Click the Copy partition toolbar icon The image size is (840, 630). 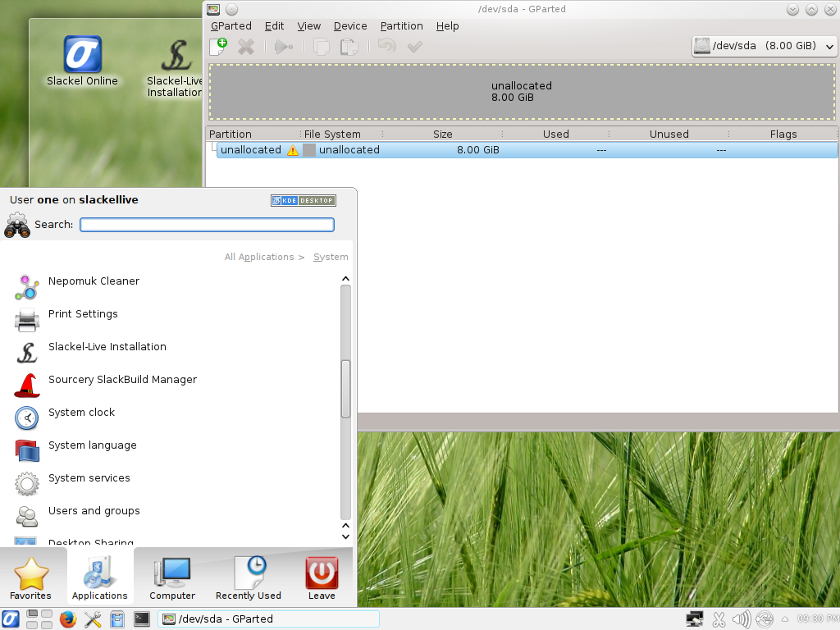coord(322,47)
